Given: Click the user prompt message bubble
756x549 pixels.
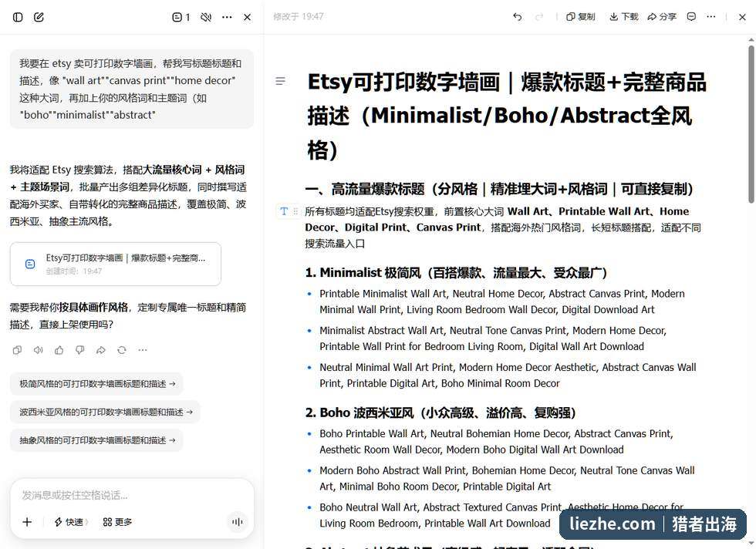Looking at the screenshot, I should [132, 89].
